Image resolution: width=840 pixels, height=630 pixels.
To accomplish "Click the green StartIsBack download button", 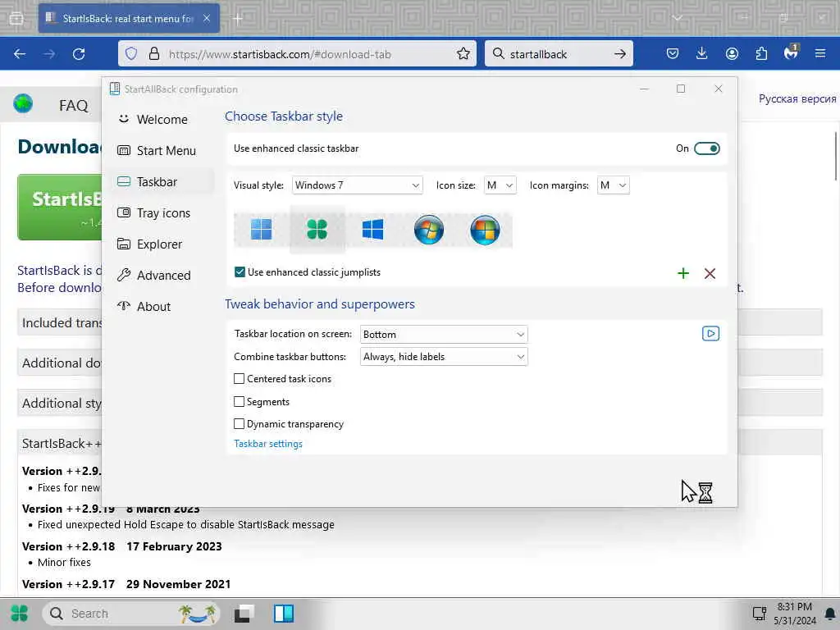I will pos(59,207).
